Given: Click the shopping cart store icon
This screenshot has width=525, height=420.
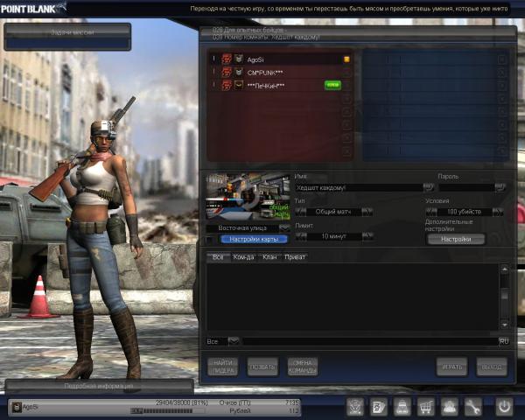Looking at the screenshot, I should 425,406.
